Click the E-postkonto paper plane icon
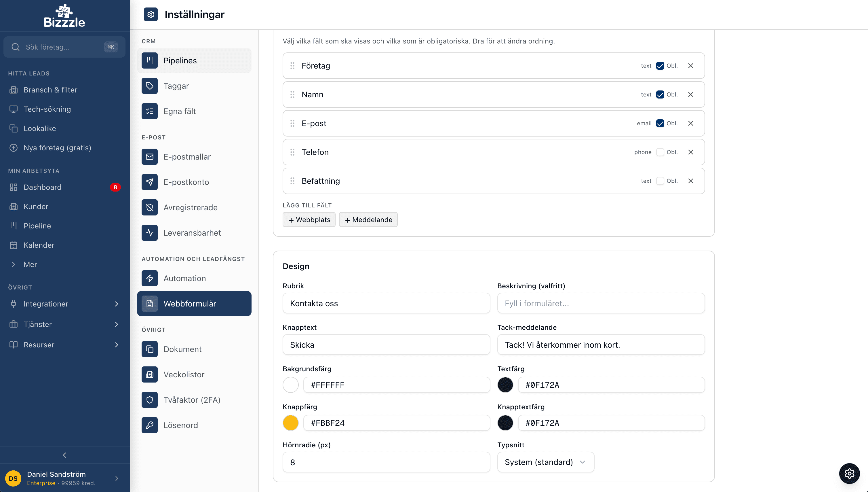The width and height of the screenshot is (868, 492). pyautogui.click(x=150, y=182)
